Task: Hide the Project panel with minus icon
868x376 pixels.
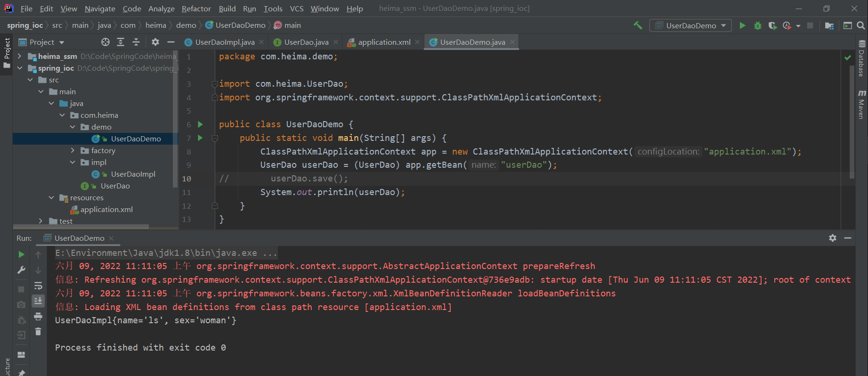Action: click(171, 42)
